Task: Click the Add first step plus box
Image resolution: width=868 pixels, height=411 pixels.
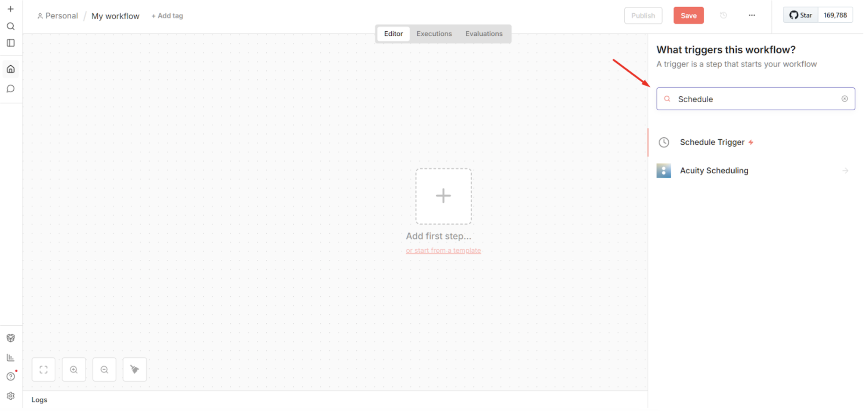Action: pos(443,196)
